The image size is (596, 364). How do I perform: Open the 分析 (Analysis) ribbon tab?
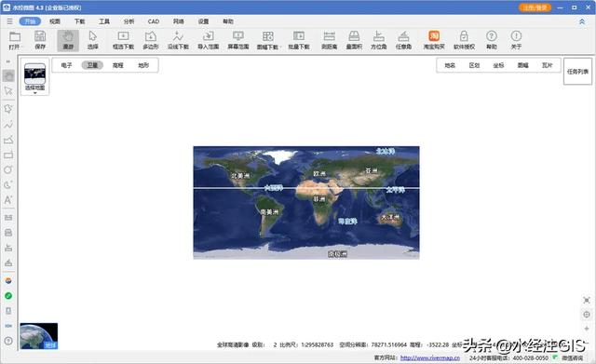(129, 21)
